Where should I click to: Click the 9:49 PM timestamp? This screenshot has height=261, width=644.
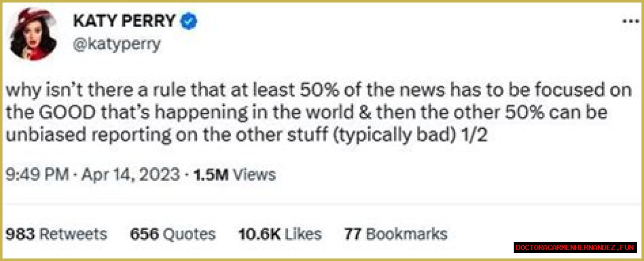(x=37, y=175)
